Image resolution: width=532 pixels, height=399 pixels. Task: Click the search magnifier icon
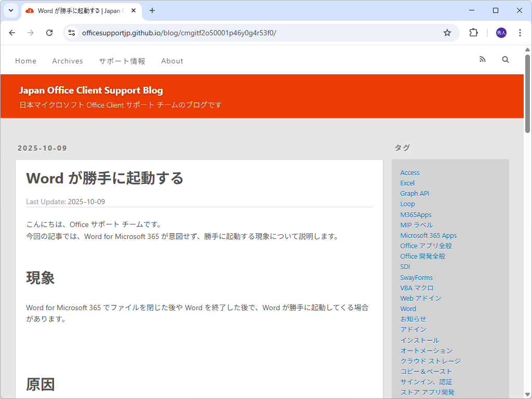(x=505, y=59)
